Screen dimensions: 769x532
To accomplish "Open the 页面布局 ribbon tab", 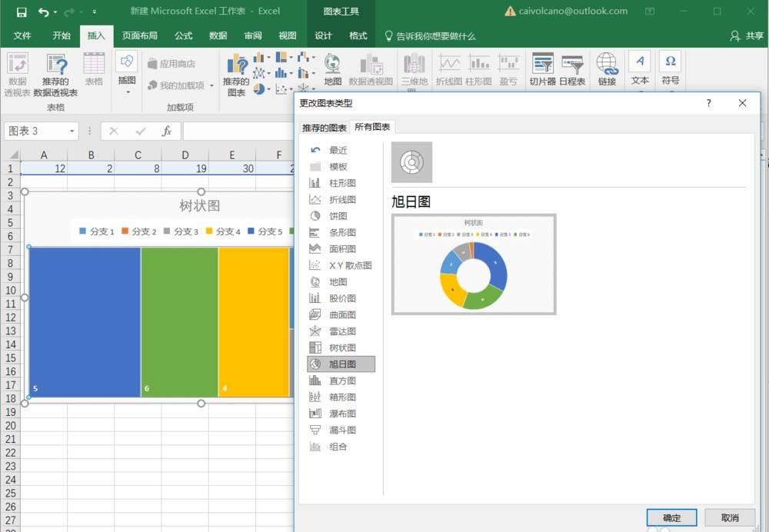I will (x=140, y=35).
